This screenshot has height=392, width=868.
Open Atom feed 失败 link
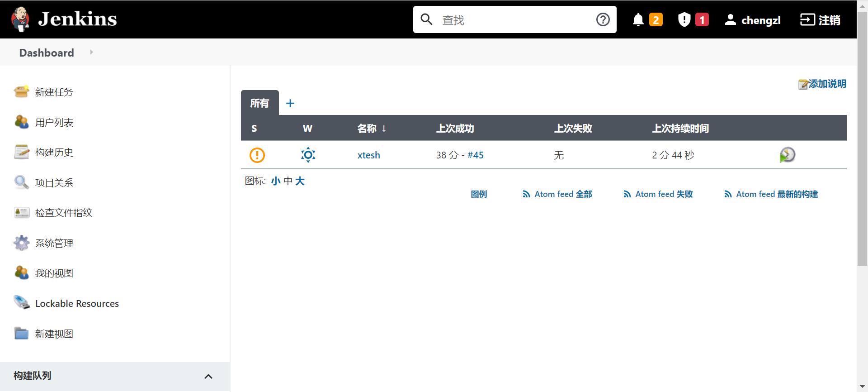tap(658, 194)
